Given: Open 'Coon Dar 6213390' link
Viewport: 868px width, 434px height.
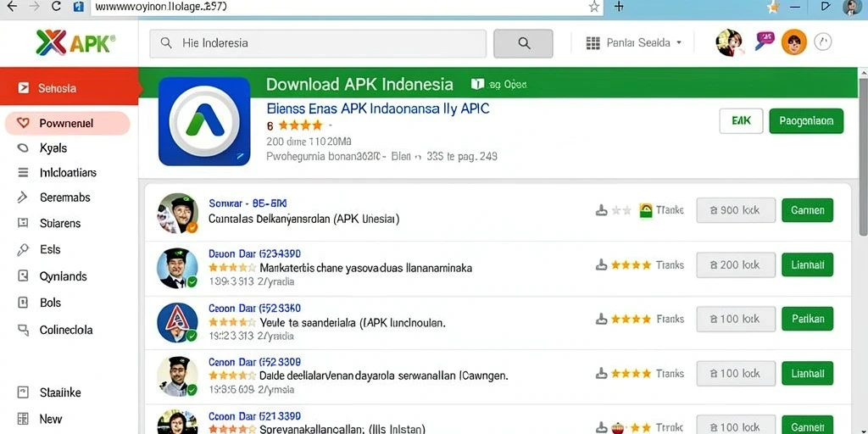Looking at the screenshot, I should [x=254, y=415].
